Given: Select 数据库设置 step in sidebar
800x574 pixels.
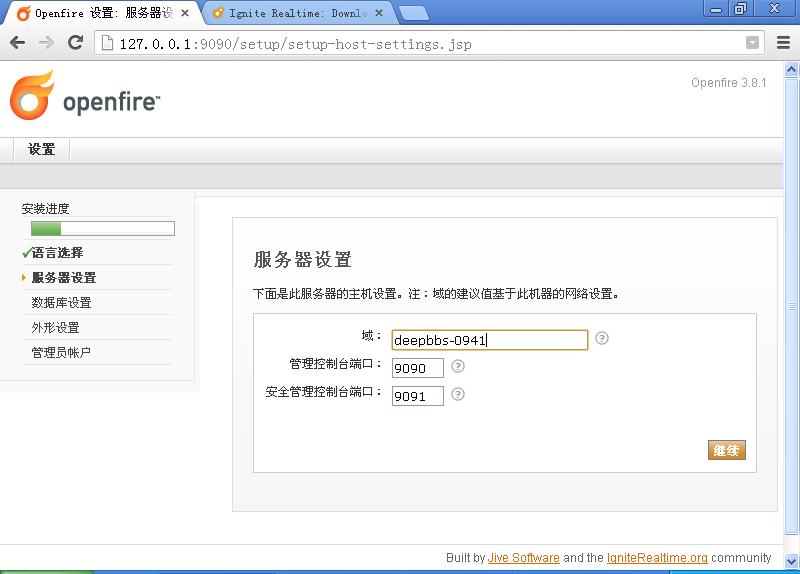Looking at the screenshot, I should tap(61, 303).
